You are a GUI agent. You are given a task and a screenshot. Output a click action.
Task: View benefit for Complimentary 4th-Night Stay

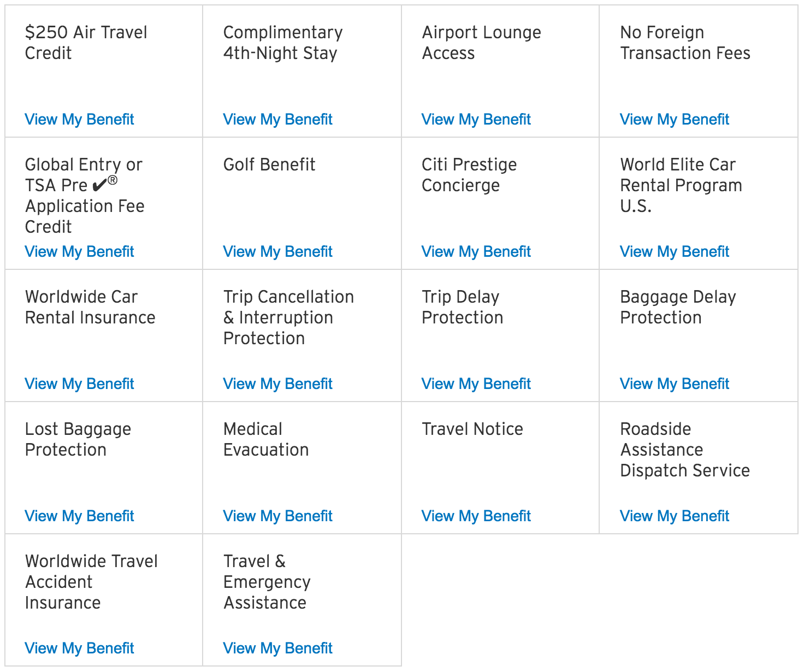coord(277,119)
